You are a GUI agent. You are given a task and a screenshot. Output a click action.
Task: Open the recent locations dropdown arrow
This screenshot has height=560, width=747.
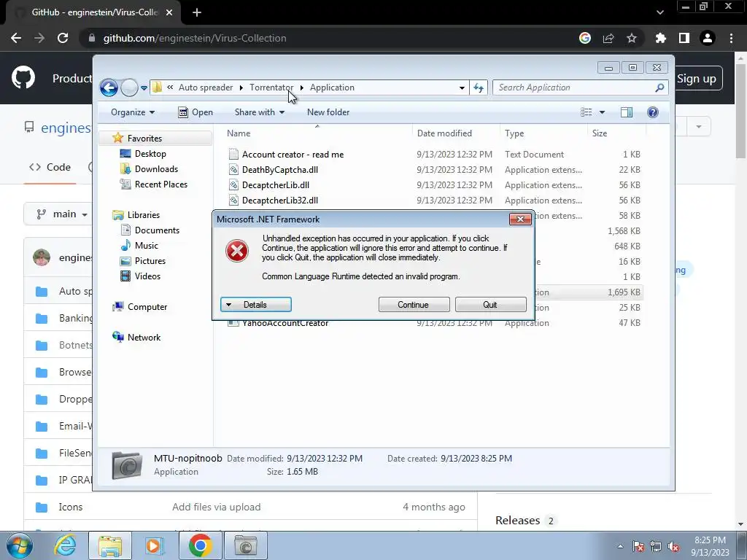pyautogui.click(x=144, y=88)
